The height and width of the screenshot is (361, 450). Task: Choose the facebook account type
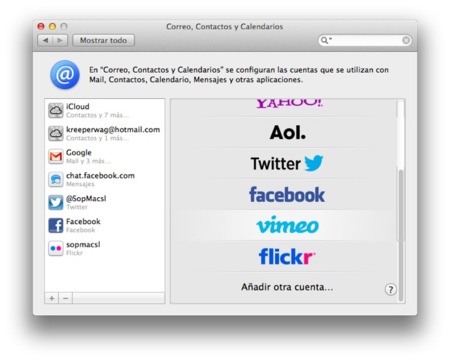coord(288,194)
